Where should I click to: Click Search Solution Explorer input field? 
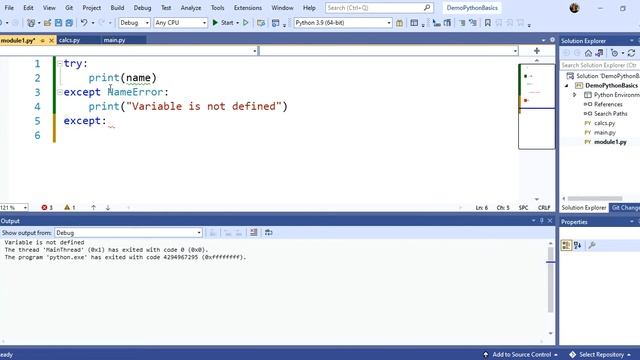[x=599, y=65]
